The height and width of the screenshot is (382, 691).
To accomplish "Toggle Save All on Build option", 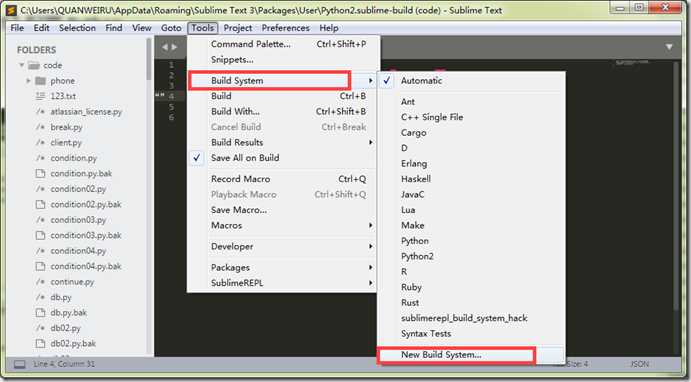I will (283, 158).
